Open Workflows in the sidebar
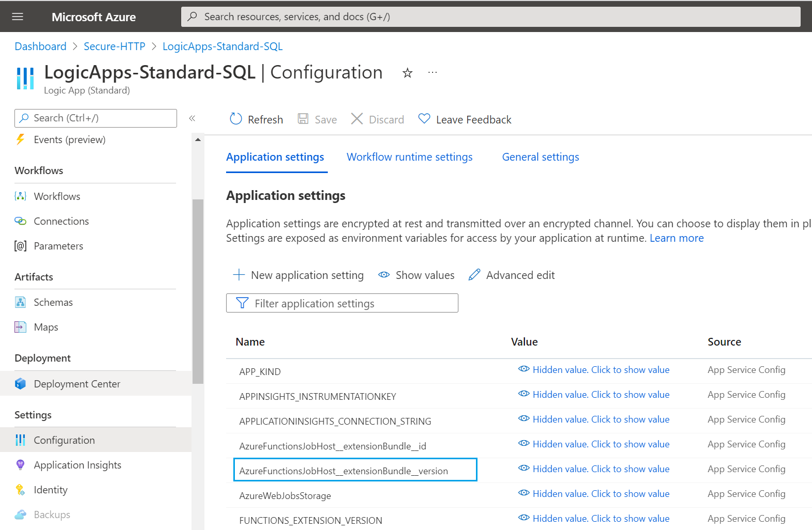Image resolution: width=812 pixels, height=530 pixels. 57,196
